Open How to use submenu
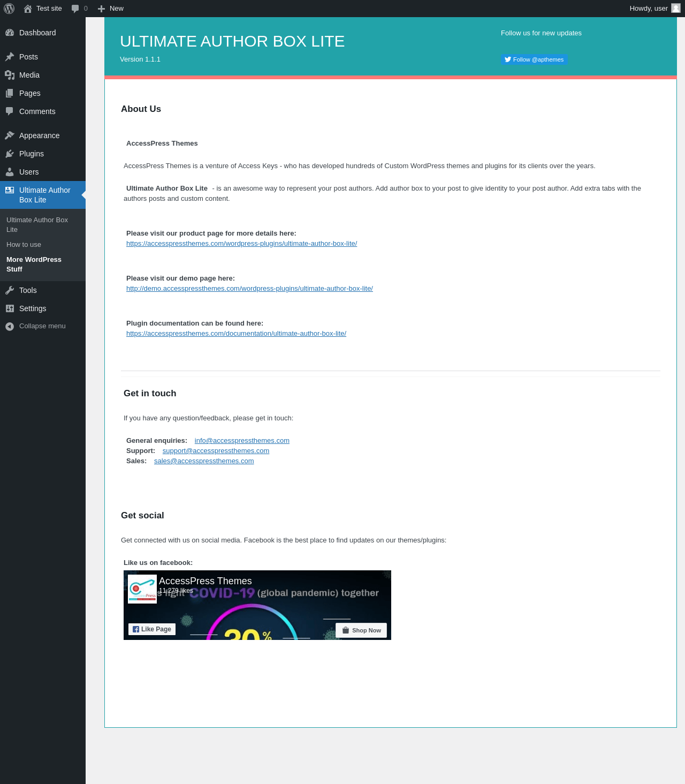Image resolution: width=685 pixels, height=784 pixels. click(x=43, y=245)
